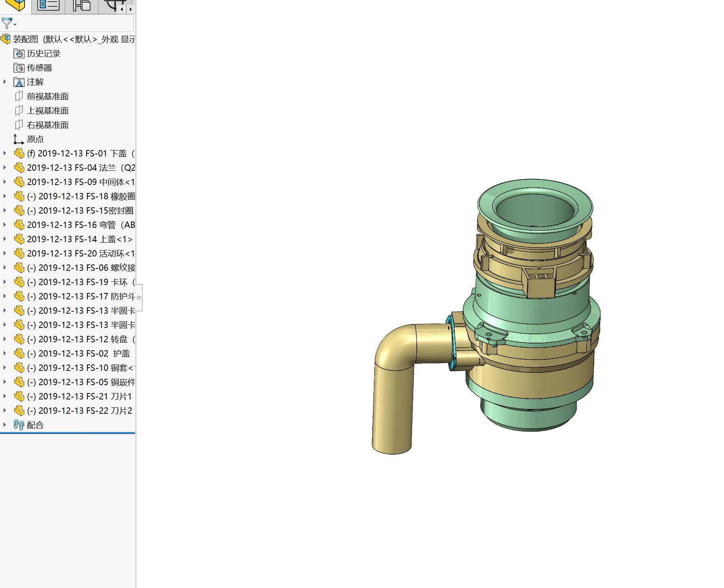
Task: Expand the FS-14 上盖 component
Action: 5,239
